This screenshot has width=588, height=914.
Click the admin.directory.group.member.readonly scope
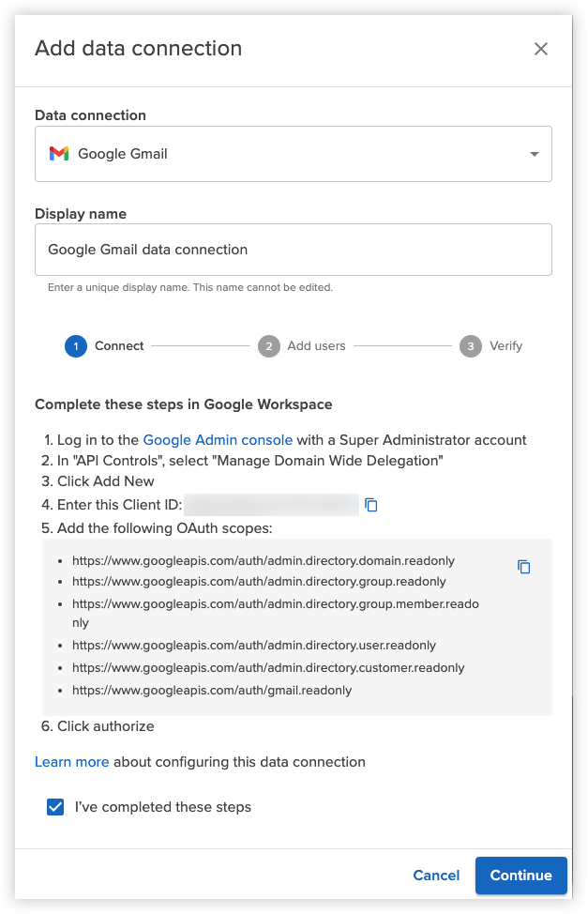click(x=276, y=613)
